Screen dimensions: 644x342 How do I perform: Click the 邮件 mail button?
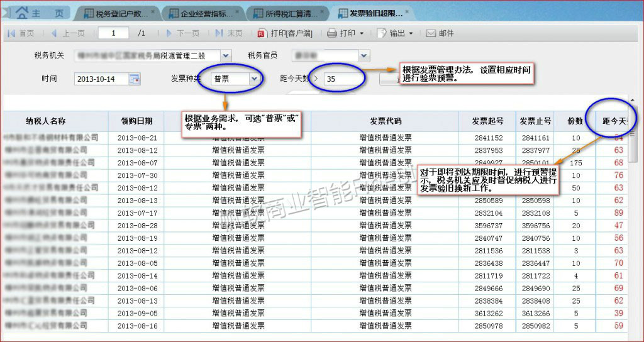click(440, 33)
